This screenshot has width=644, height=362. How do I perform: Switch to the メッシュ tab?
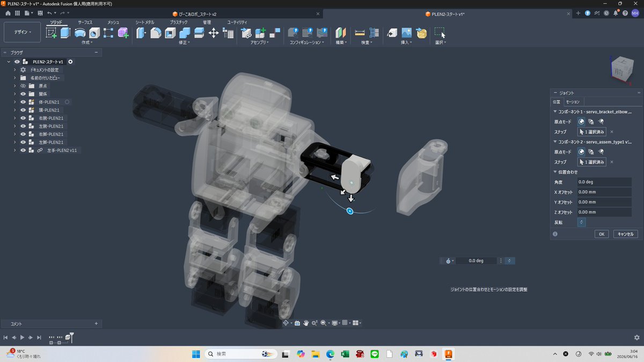(113, 22)
